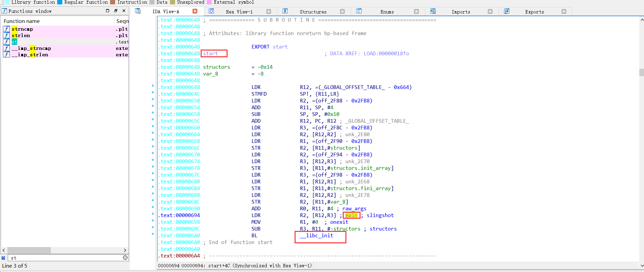Select __imp_strncmp in the functions list
This screenshot has width=644, height=272.
click(31, 48)
